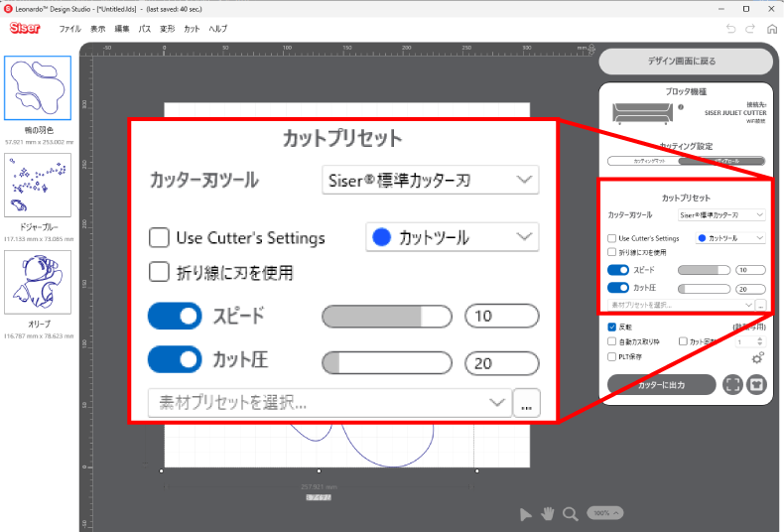Open the 素材プリセットを選択 dropdown

(x=681, y=305)
